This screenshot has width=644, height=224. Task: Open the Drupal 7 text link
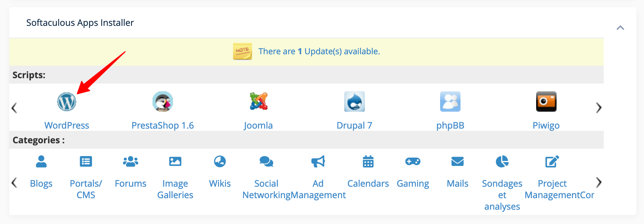pos(355,125)
